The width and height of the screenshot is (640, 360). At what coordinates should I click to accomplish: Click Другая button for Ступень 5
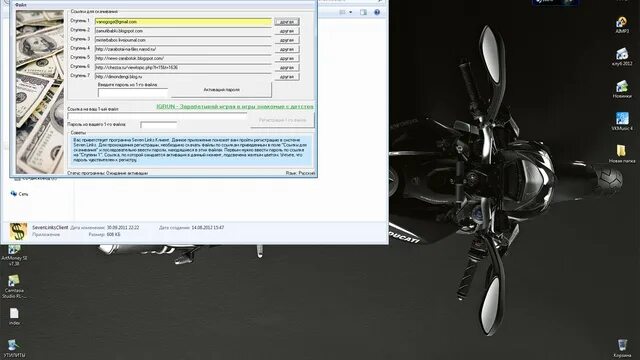(x=287, y=58)
